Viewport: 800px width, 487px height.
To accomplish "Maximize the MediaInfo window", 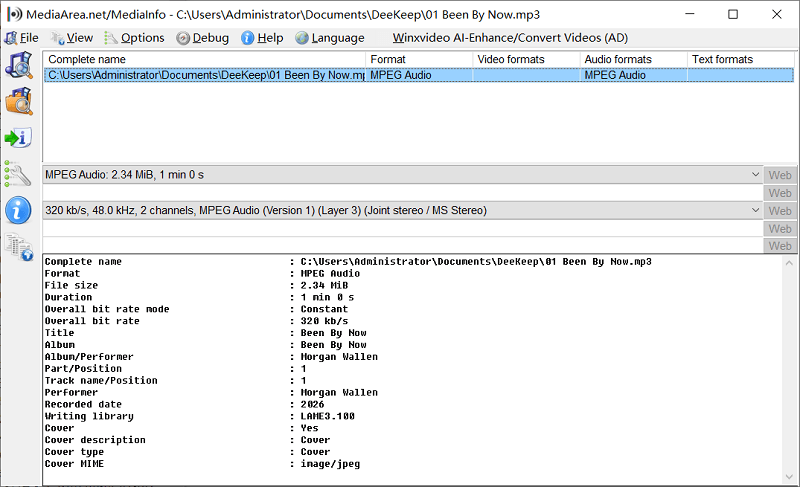I will coord(733,14).
